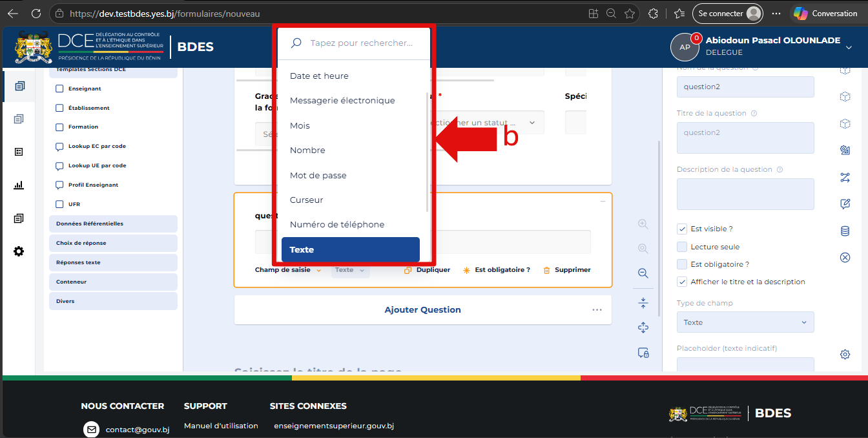
Task: Select Mois from the list
Action: pyautogui.click(x=351, y=125)
